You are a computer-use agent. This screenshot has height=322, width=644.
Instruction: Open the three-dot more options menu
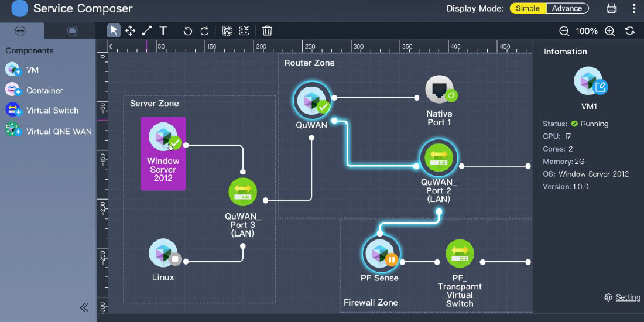point(634,8)
